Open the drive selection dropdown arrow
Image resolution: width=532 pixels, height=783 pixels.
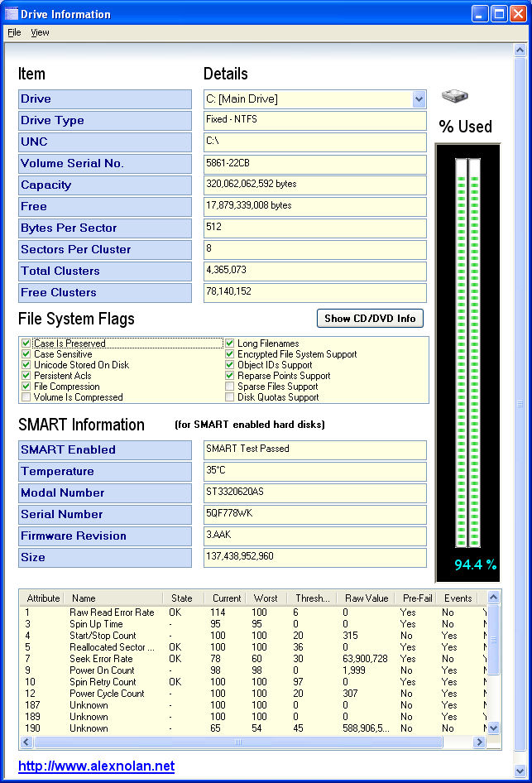click(x=419, y=98)
